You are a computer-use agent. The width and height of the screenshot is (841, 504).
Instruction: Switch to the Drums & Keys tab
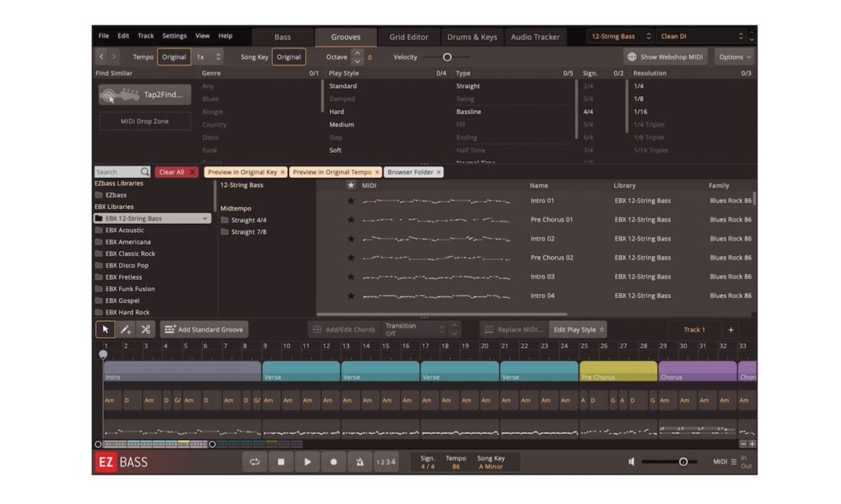pos(472,37)
